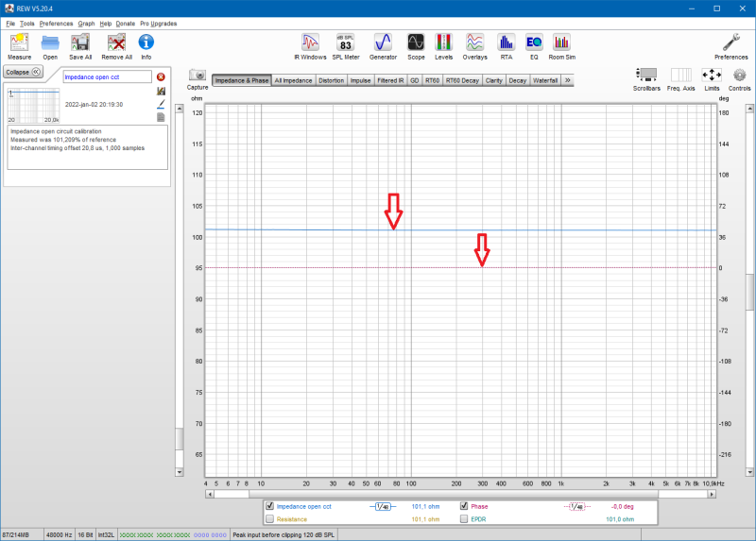Switch to Impulse tab
Screen dimensions: 756x541
[x=360, y=80]
